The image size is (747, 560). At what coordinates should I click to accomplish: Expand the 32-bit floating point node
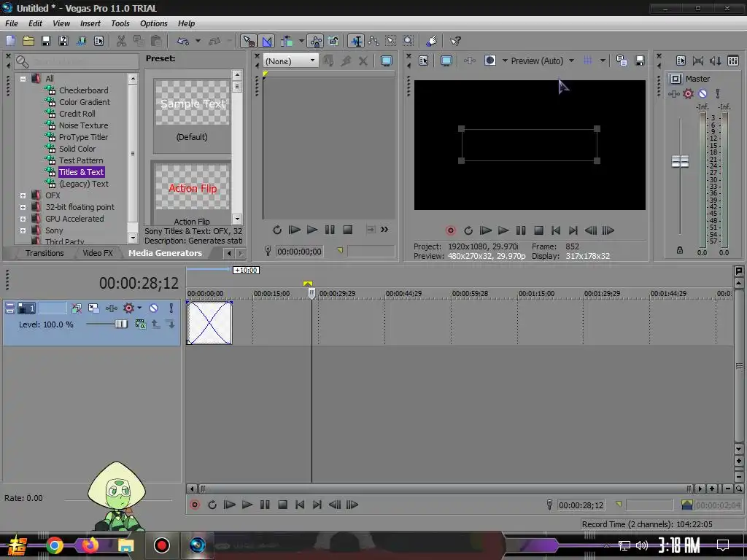pyautogui.click(x=23, y=207)
